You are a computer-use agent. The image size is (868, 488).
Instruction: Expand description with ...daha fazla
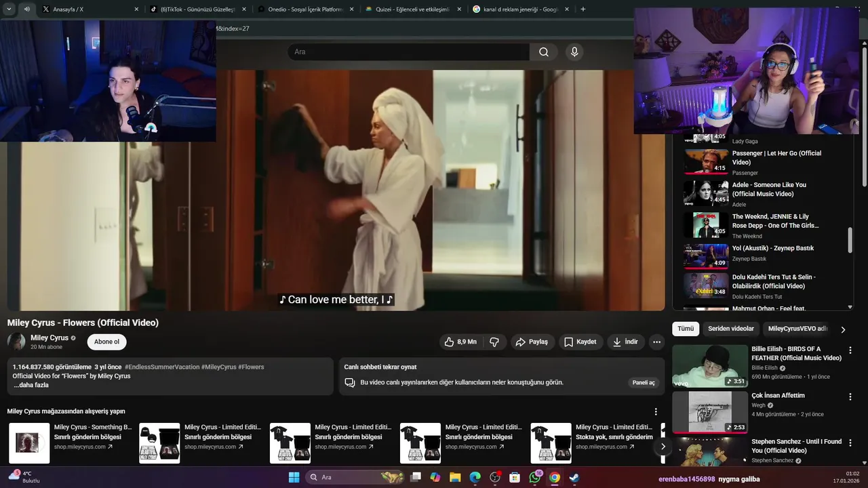tap(31, 385)
